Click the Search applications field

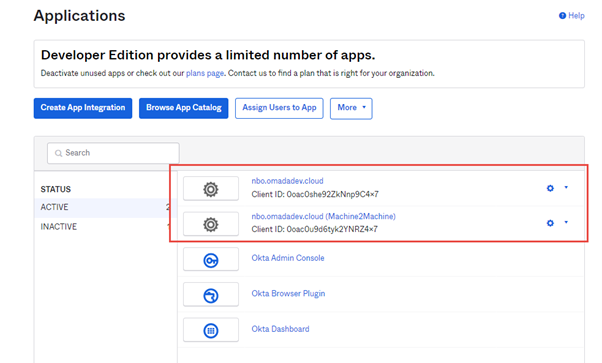tap(113, 153)
